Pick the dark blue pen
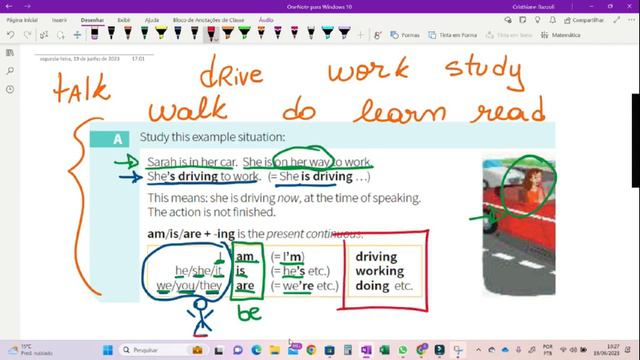This screenshot has width=640, height=360. [178, 33]
